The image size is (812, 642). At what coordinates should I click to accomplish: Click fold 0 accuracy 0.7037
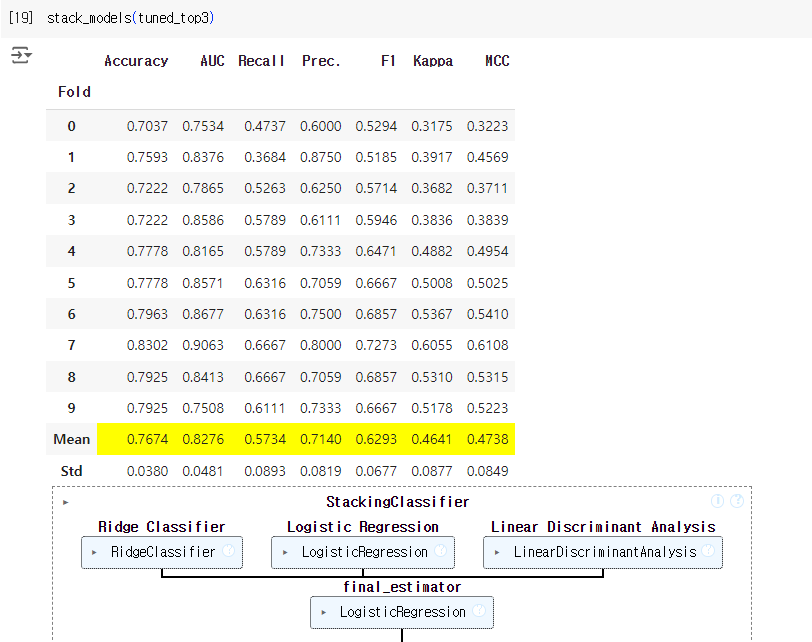click(147, 126)
